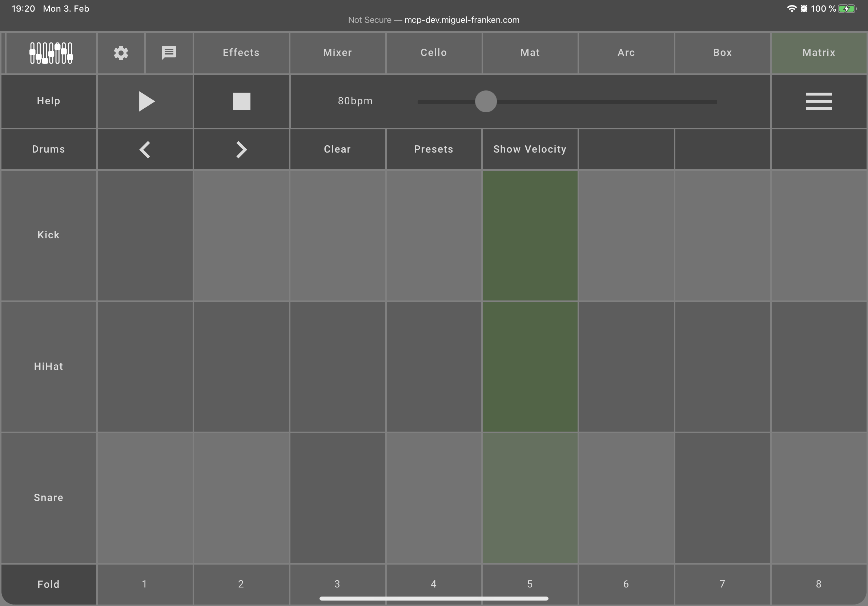Image resolution: width=868 pixels, height=606 pixels.
Task: Open Presets dropdown for drum patterns
Action: point(433,148)
